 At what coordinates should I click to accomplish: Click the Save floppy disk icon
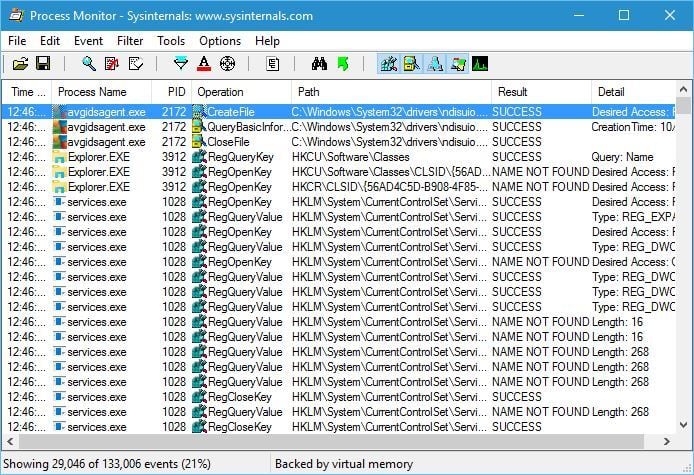pos(43,64)
